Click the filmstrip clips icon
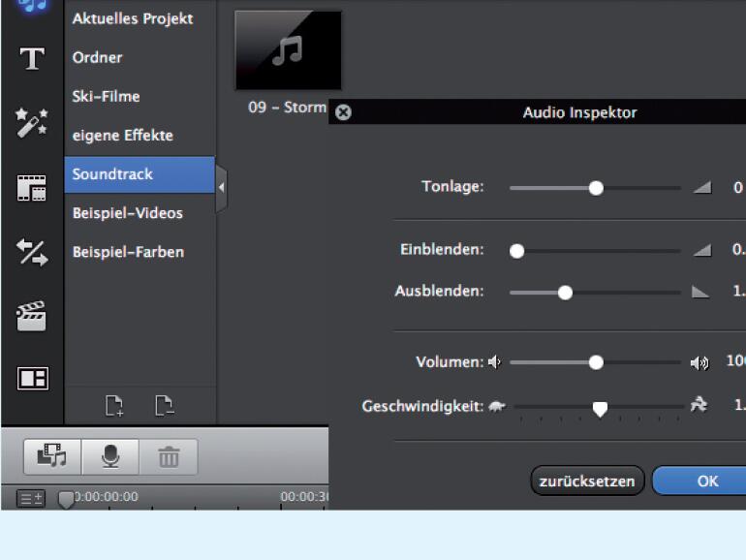The height and width of the screenshot is (560, 746). tap(32, 188)
